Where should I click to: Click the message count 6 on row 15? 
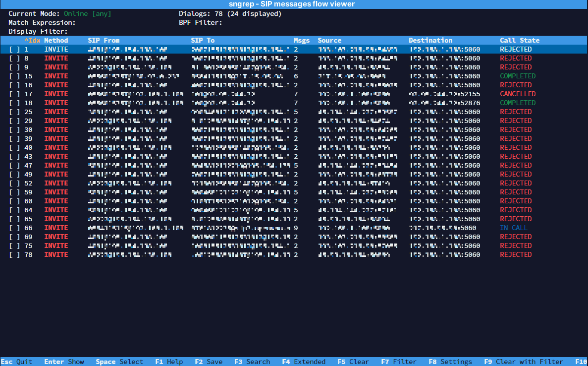pos(296,76)
